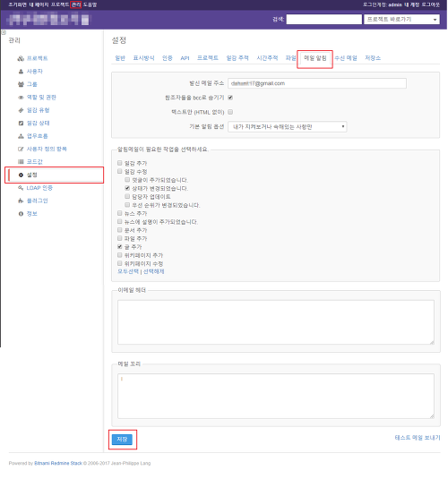Click the 업무흐름 workflow icon in sidebar
This screenshot has height=479, width=448.
coord(21,136)
